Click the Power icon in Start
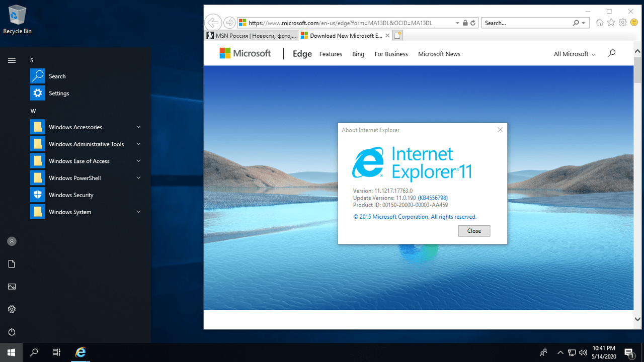Viewport: 644px width, 362px height. [12, 332]
